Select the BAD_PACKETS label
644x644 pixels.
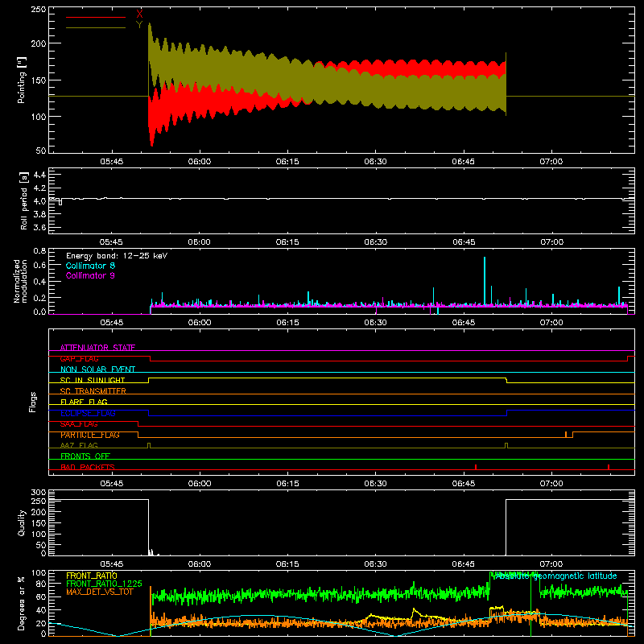point(88,467)
